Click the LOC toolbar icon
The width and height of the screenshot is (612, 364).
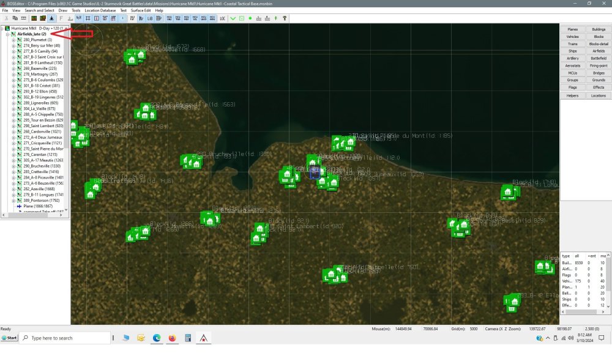(x=222, y=19)
